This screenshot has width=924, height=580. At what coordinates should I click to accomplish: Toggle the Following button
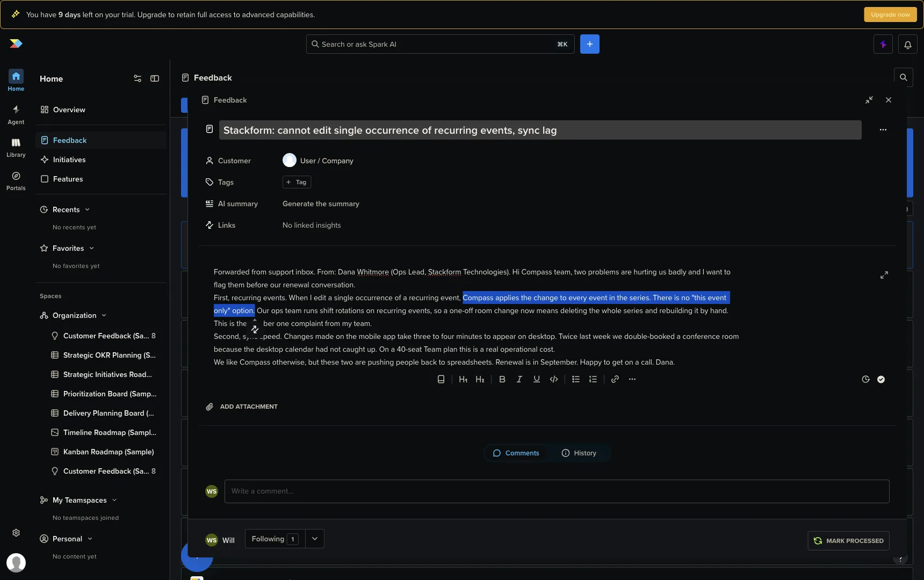point(275,539)
